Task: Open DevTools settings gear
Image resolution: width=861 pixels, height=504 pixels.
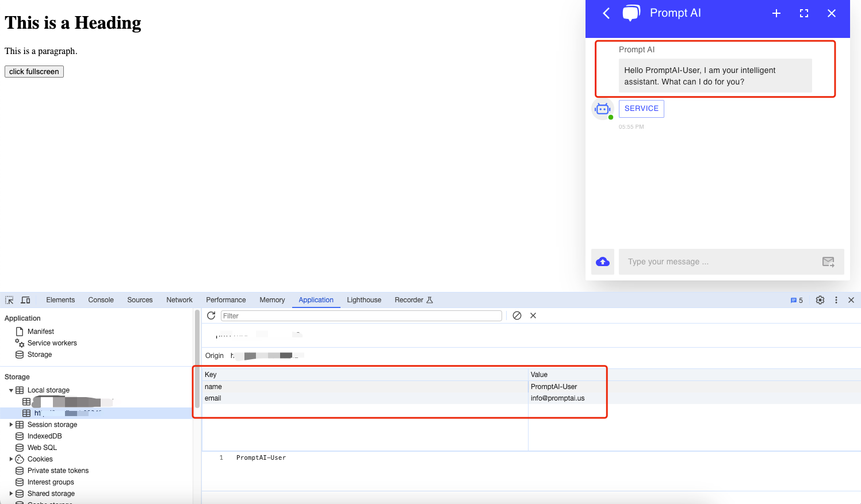Action: pos(820,300)
